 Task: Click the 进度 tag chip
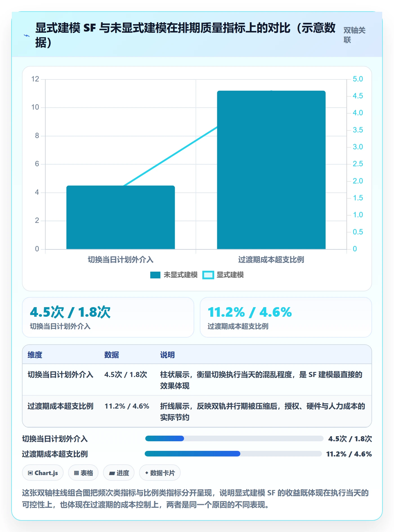(x=119, y=473)
